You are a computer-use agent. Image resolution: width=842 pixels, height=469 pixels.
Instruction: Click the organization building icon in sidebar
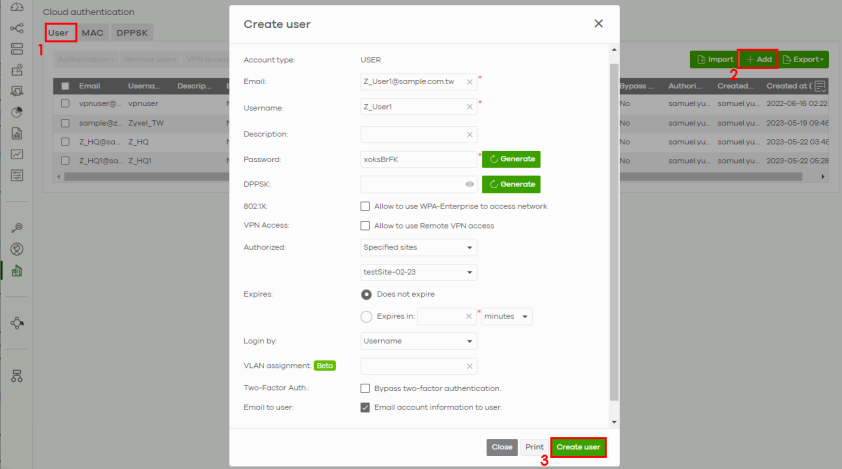pos(16,270)
